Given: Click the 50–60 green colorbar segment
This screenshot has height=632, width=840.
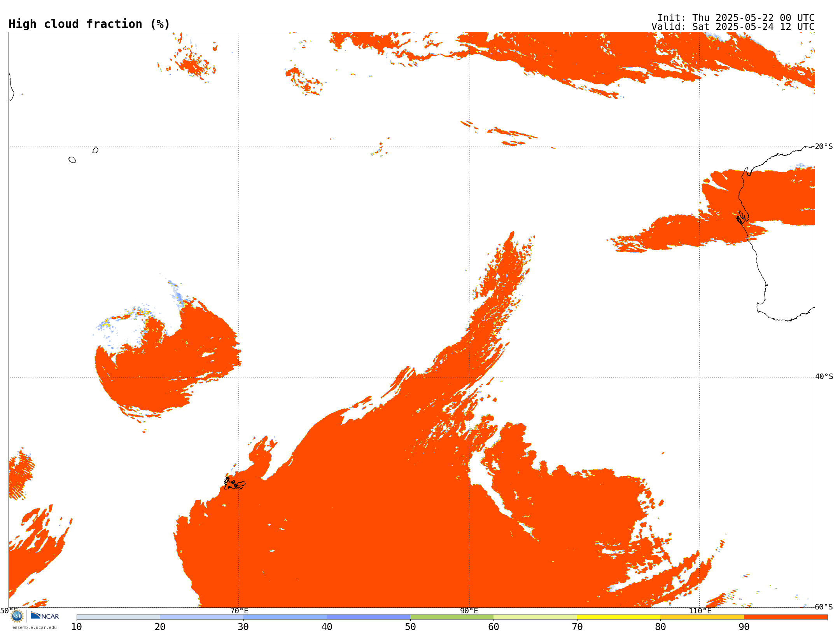Looking at the screenshot, I should point(452,617).
